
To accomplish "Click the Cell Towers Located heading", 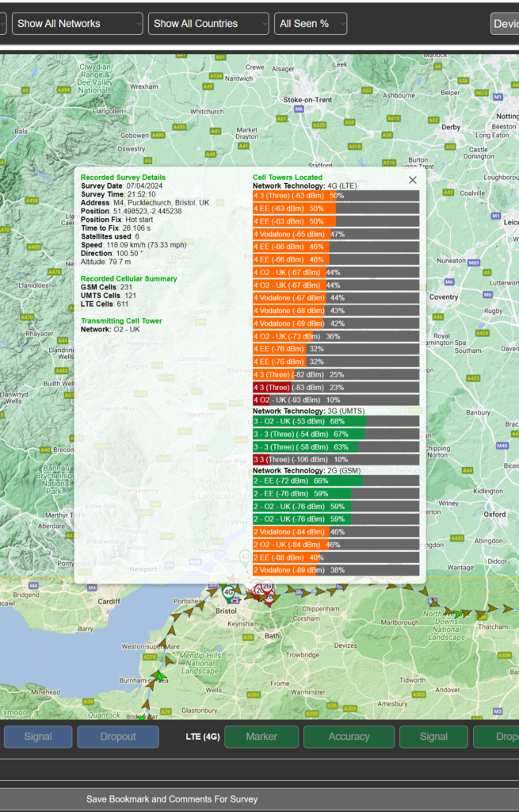I will point(287,177).
